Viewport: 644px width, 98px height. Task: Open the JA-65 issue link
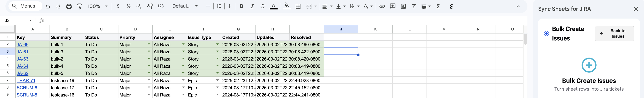[x=22, y=44]
